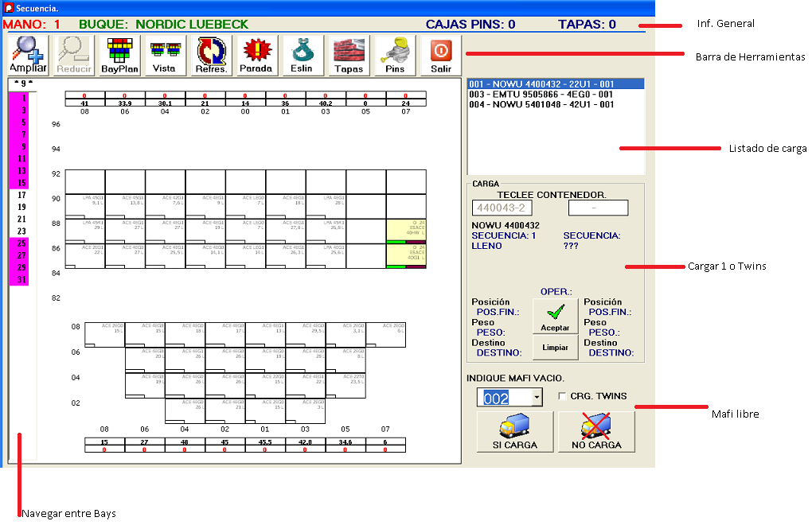Click the Vista toolbar icon
The image size is (812, 525).
(x=164, y=56)
